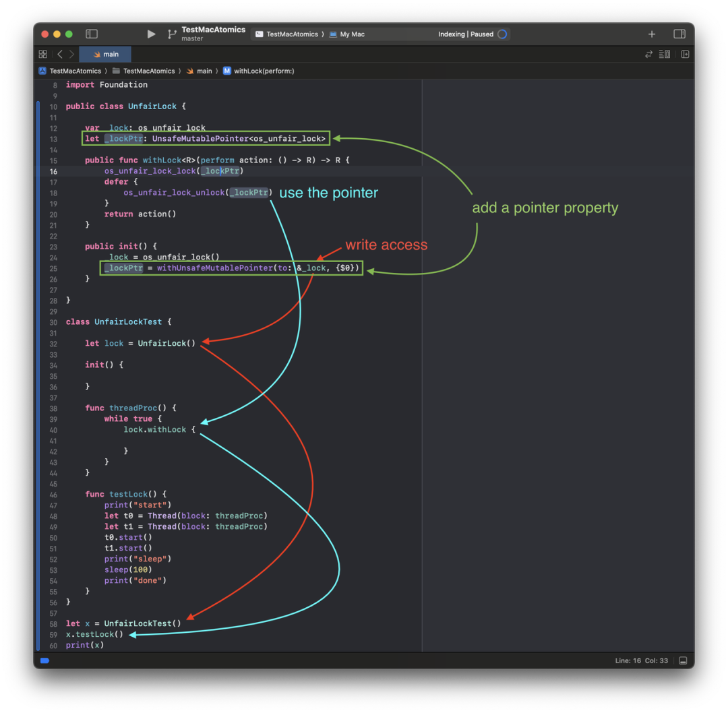Toggle the debug area at bottom right
This screenshot has width=728, height=713.
[683, 660]
